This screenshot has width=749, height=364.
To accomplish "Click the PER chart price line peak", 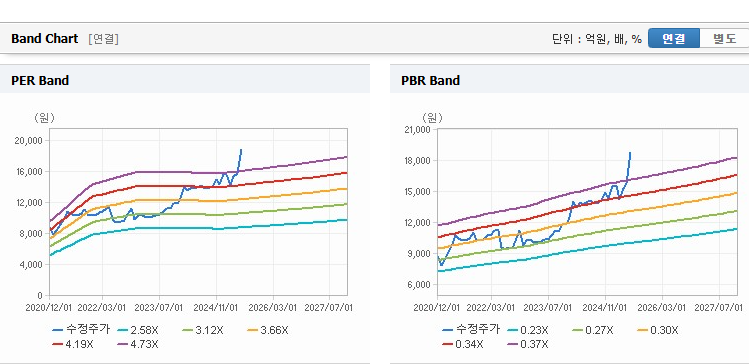I will [x=241, y=150].
